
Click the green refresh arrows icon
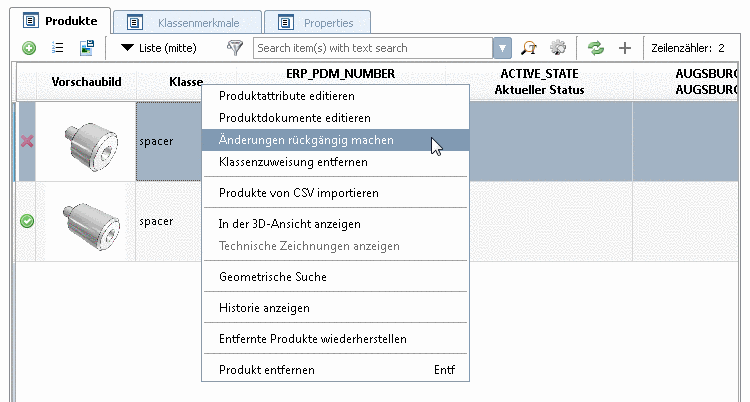click(596, 48)
